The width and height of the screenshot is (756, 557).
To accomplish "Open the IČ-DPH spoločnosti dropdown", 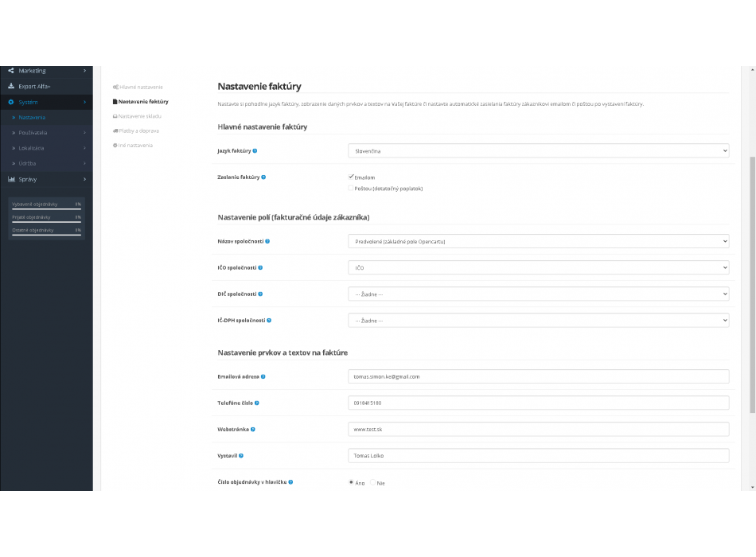I will click(538, 320).
